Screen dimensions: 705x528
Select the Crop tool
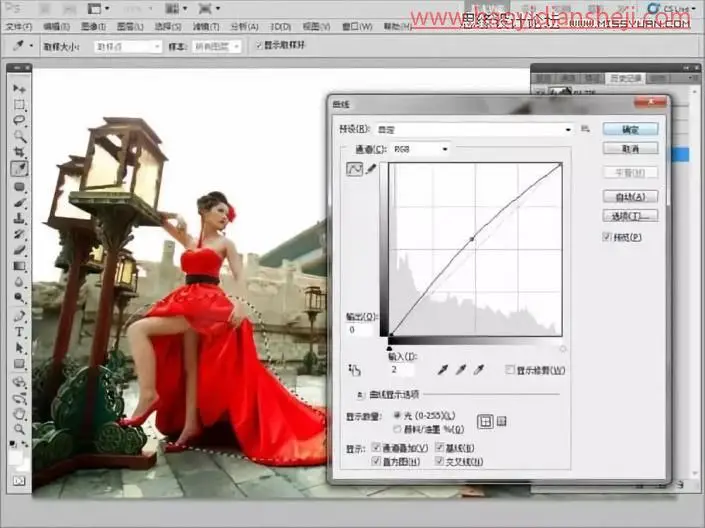tap(19, 152)
